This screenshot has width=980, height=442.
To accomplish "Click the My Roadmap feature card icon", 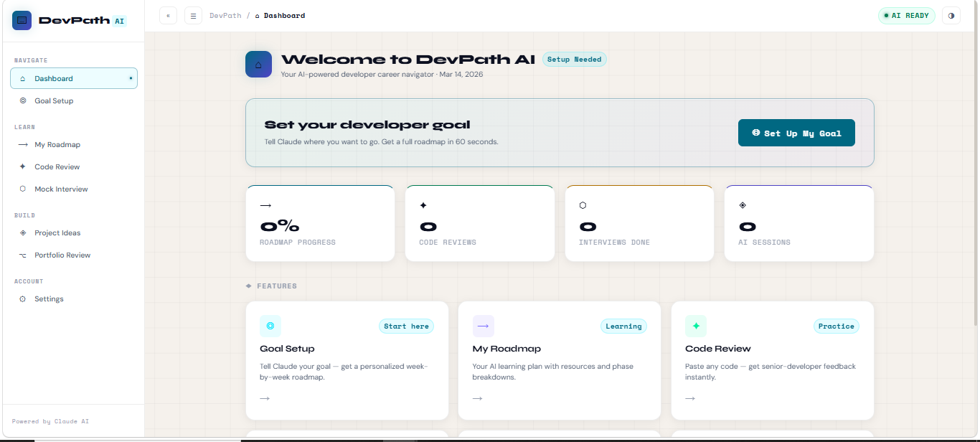I will point(484,326).
